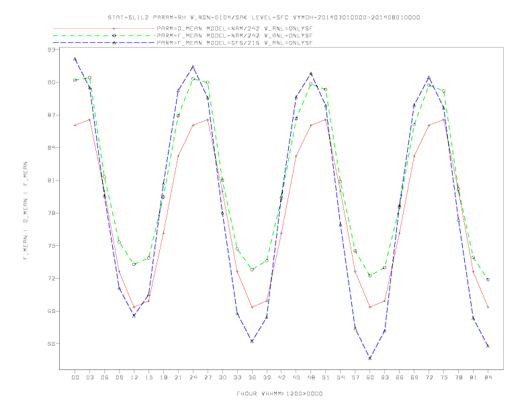
Task: Click y-axis tick value 66
Action: 51,344
